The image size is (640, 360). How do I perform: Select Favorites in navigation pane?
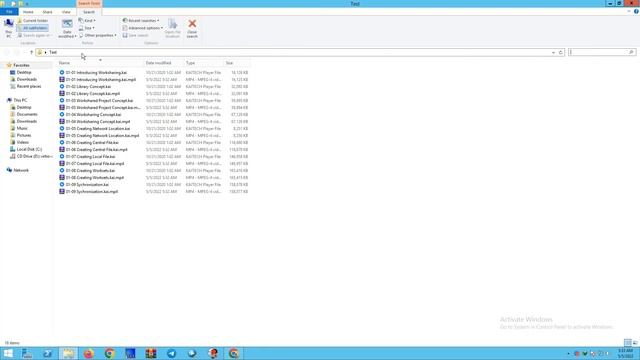coord(21,65)
